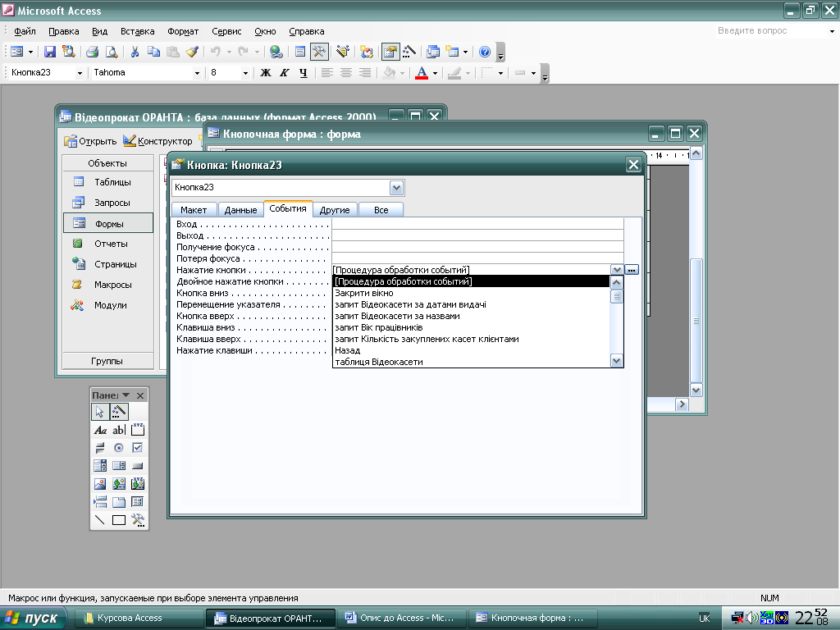Click Конструктор in database window

[157, 141]
